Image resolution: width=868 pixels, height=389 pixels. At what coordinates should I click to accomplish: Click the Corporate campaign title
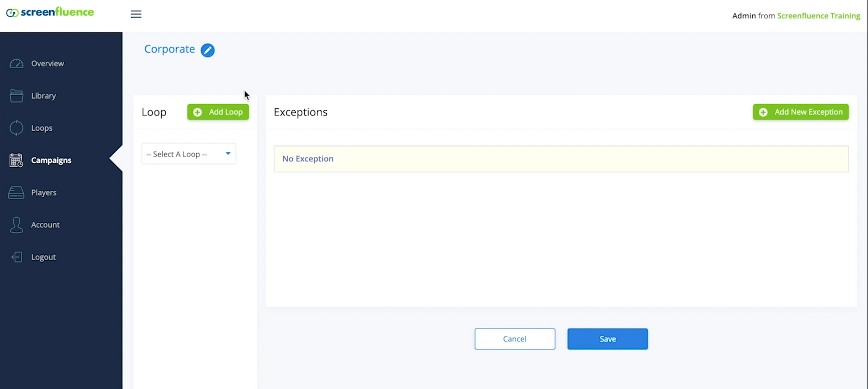coord(169,49)
